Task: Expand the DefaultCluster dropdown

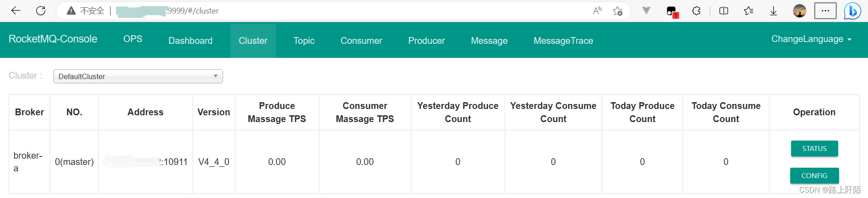Action: click(x=138, y=76)
